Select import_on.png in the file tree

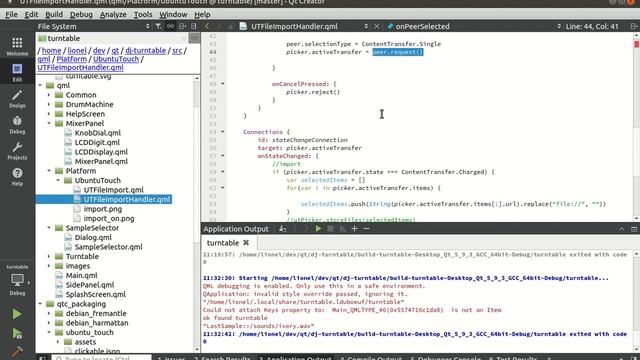click(x=109, y=218)
